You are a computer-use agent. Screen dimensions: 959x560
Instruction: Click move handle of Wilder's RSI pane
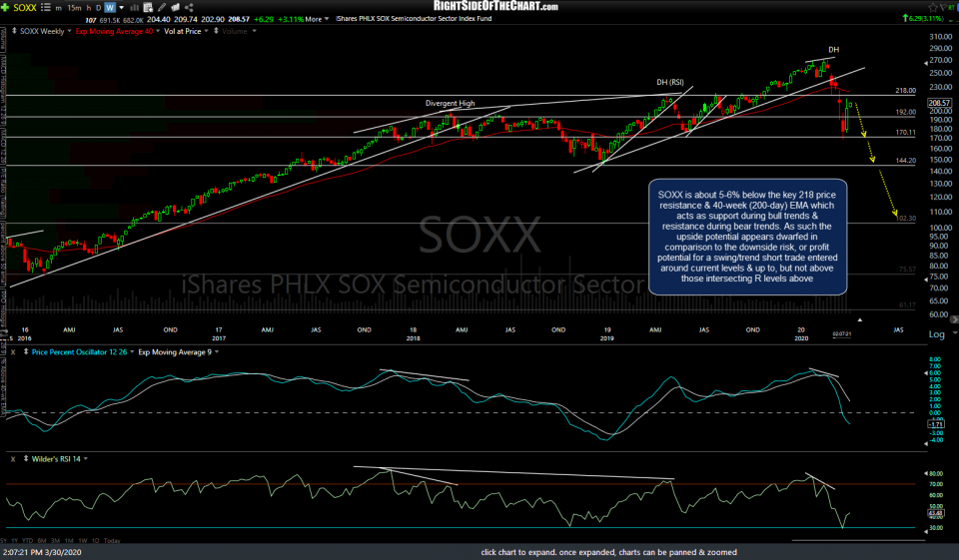click(x=26, y=458)
